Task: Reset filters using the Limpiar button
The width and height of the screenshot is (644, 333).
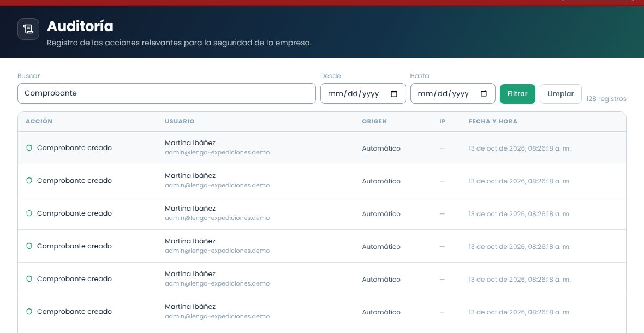Action: [x=560, y=94]
